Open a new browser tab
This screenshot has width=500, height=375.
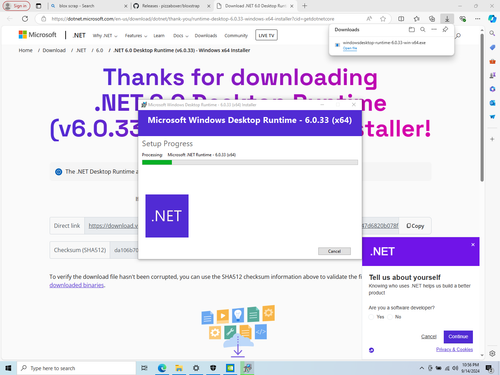point(304,6)
